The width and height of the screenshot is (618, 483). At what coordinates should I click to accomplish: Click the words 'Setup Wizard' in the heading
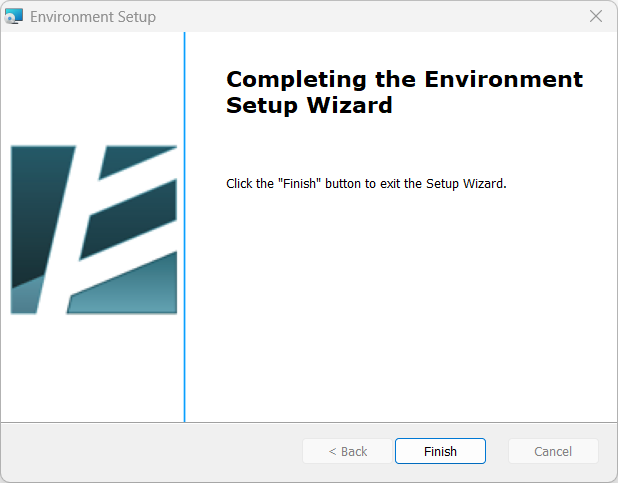(x=309, y=105)
